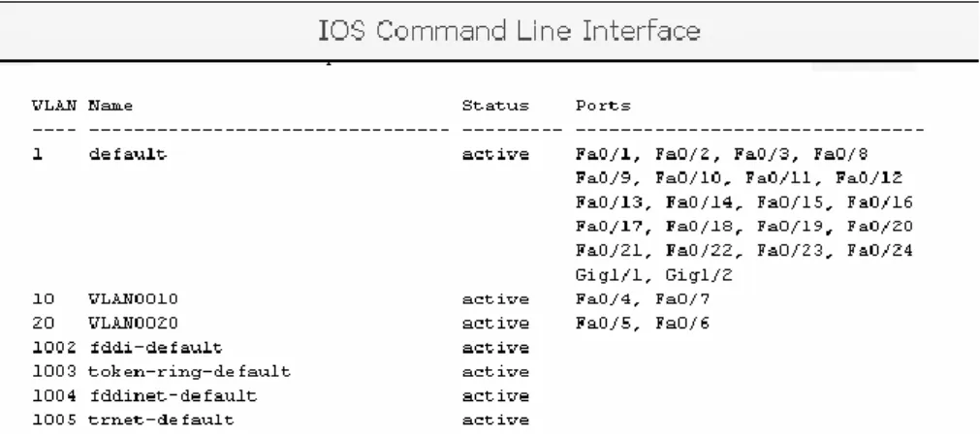Click the fddinet-default row name
The height and width of the screenshot is (436, 980).
[173, 396]
